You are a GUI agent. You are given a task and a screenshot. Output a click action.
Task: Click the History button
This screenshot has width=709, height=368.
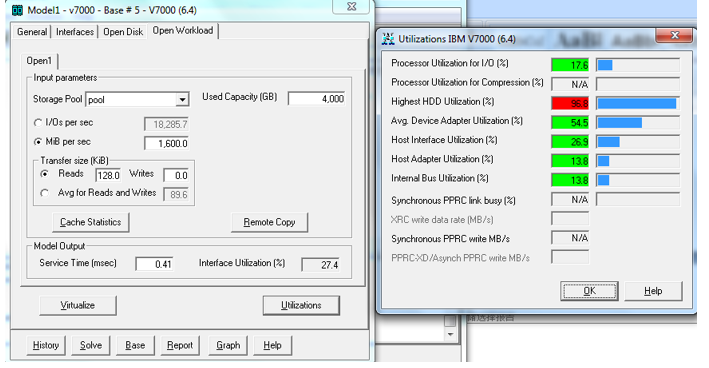pyautogui.click(x=46, y=345)
